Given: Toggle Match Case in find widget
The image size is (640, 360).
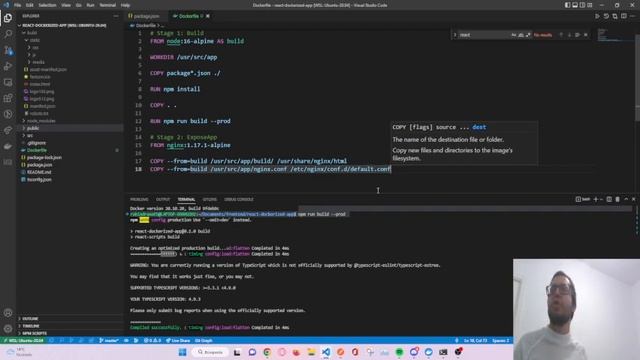Looking at the screenshot, I should click(513, 35).
